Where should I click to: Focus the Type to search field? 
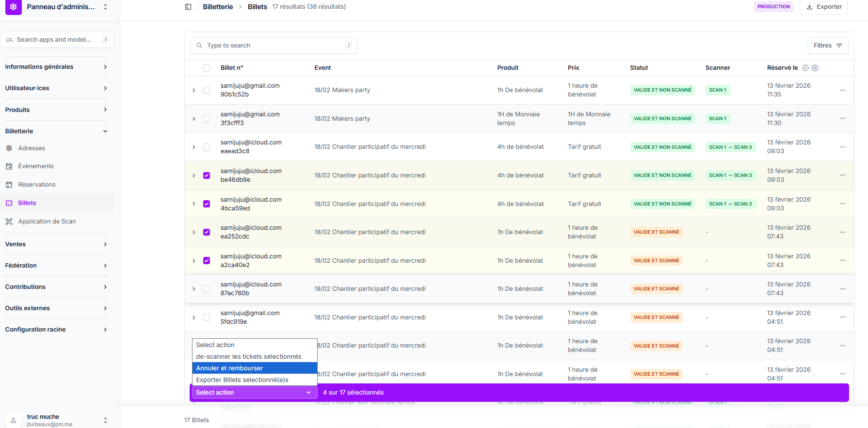273,46
